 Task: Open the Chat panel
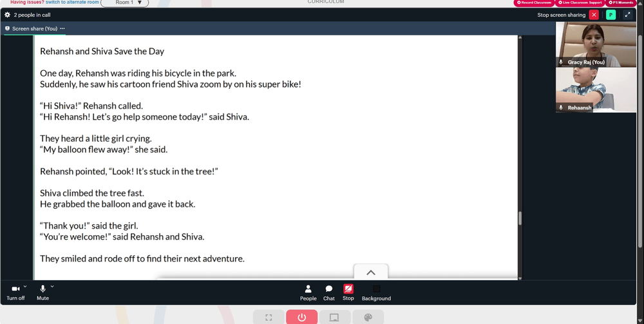[329, 293]
